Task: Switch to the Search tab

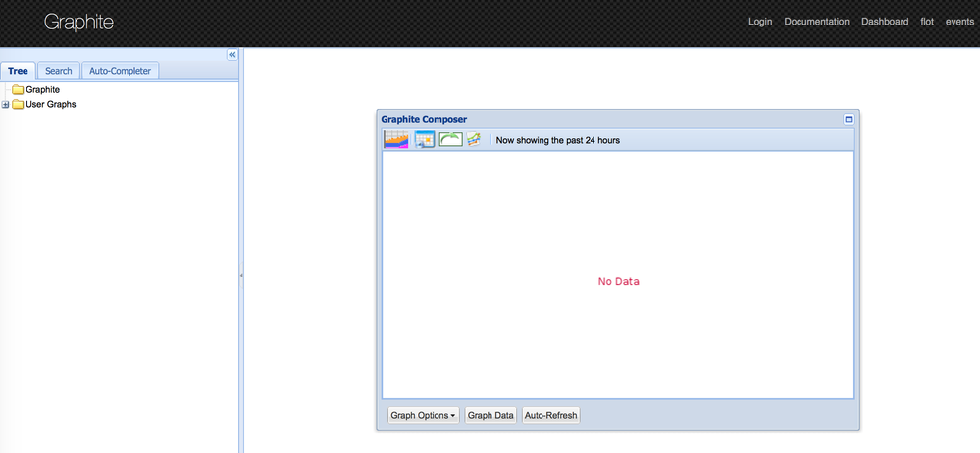Action: pos(59,71)
